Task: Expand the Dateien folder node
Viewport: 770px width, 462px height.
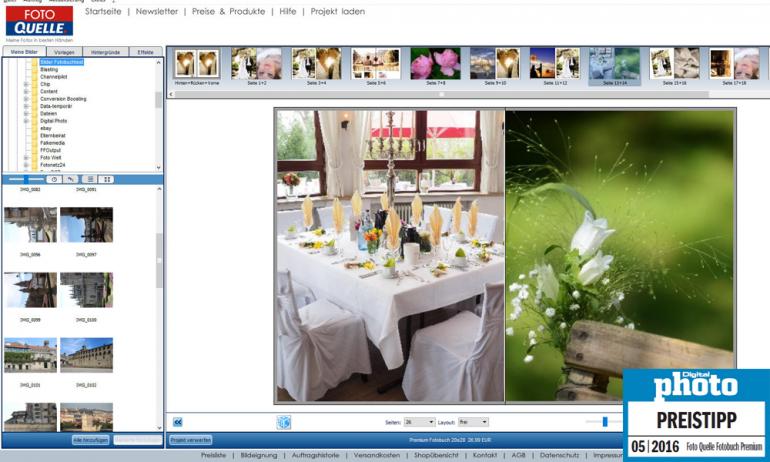Action: click(x=26, y=113)
